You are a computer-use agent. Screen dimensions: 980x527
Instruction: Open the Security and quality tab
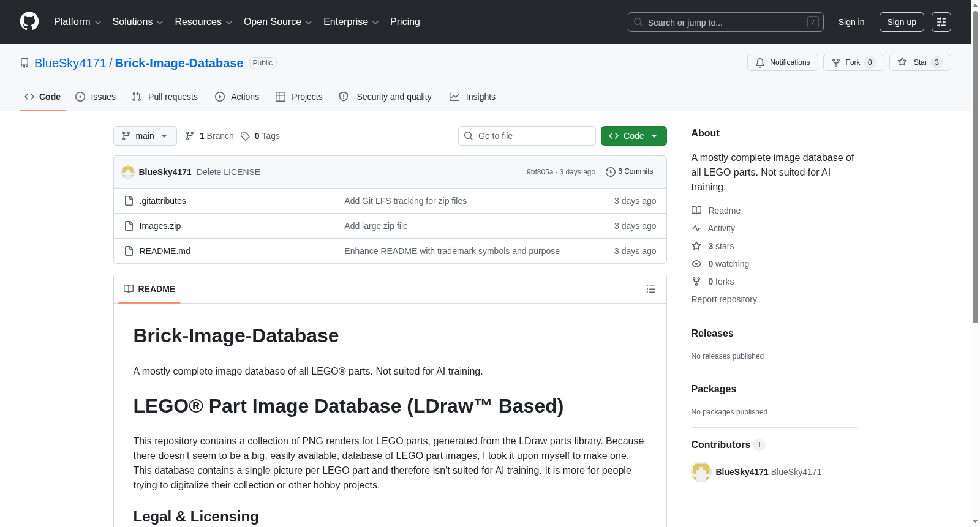[x=385, y=97]
